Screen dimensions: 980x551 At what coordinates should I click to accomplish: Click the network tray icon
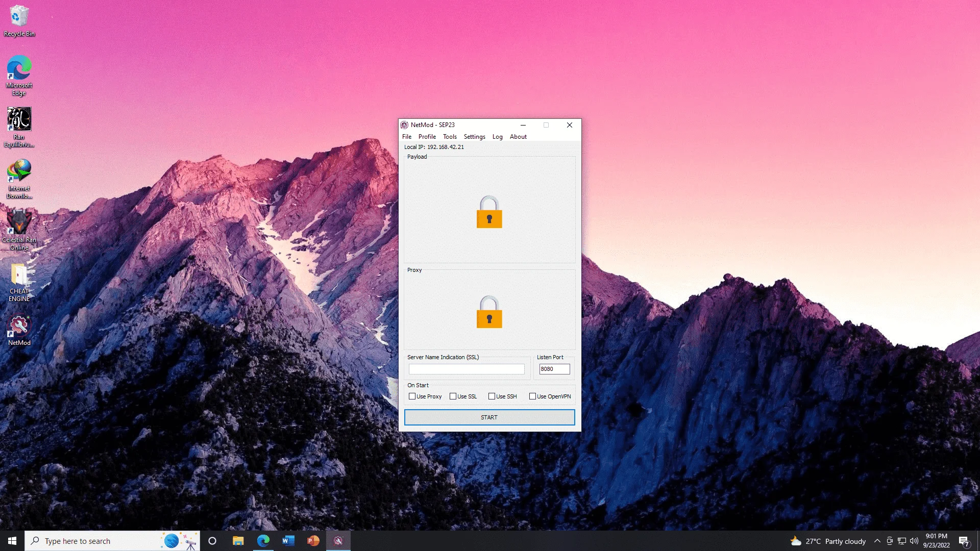click(902, 541)
